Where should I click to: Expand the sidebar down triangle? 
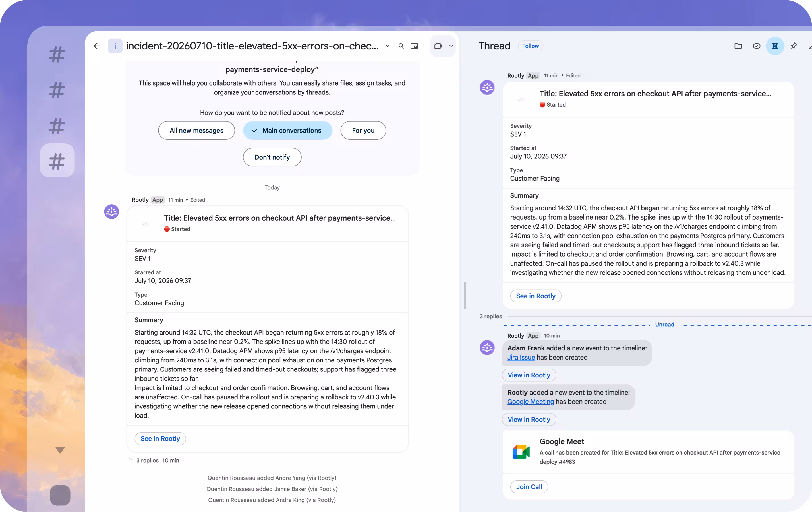60,450
